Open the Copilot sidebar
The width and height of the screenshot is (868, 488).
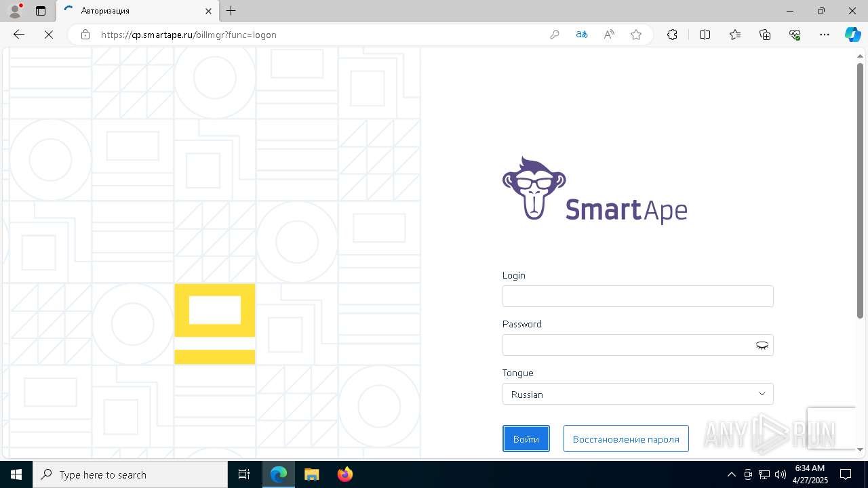[852, 35]
